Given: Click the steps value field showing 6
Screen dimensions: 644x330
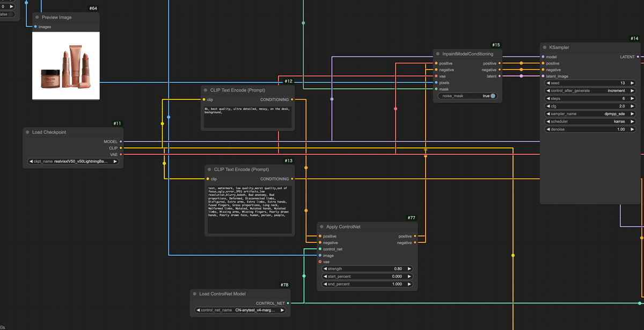Looking at the screenshot, I should coord(590,98).
